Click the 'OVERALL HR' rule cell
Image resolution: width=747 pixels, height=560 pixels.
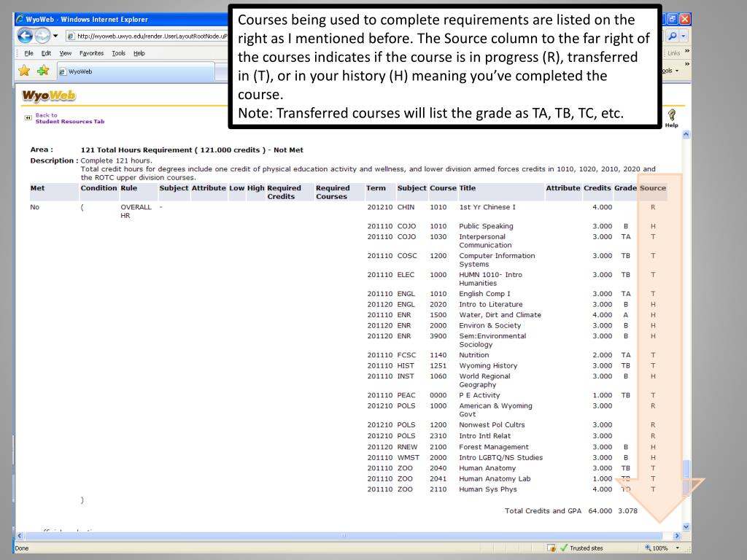136,211
